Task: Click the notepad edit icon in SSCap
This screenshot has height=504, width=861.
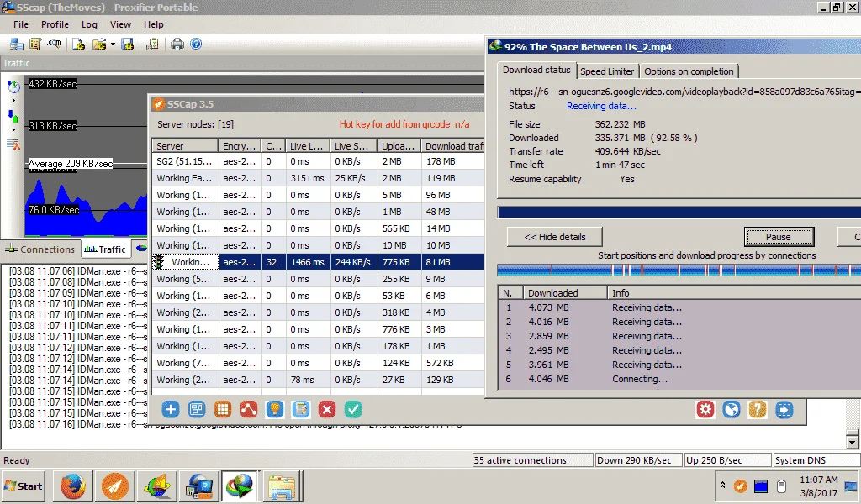Action: click(301, 410)
